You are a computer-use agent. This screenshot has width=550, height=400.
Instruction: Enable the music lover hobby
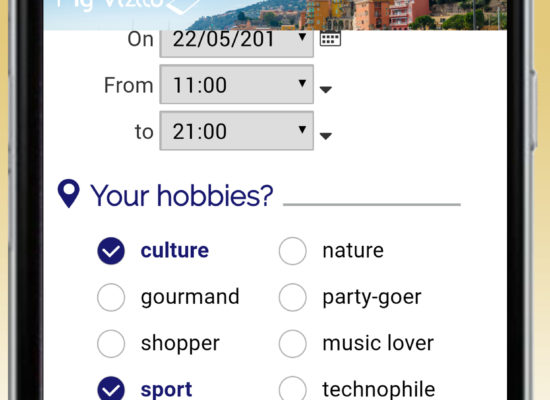click(293, 344)
